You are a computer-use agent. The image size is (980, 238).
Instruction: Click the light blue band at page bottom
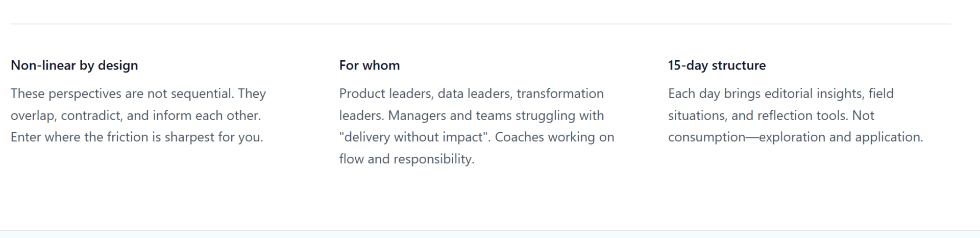[x=490, y=234]
